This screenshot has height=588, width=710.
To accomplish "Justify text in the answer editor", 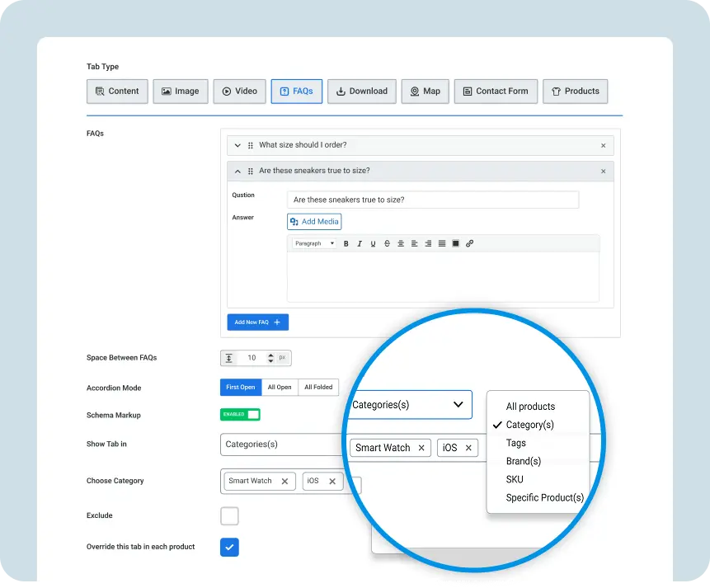I will (x=442, y=243).
